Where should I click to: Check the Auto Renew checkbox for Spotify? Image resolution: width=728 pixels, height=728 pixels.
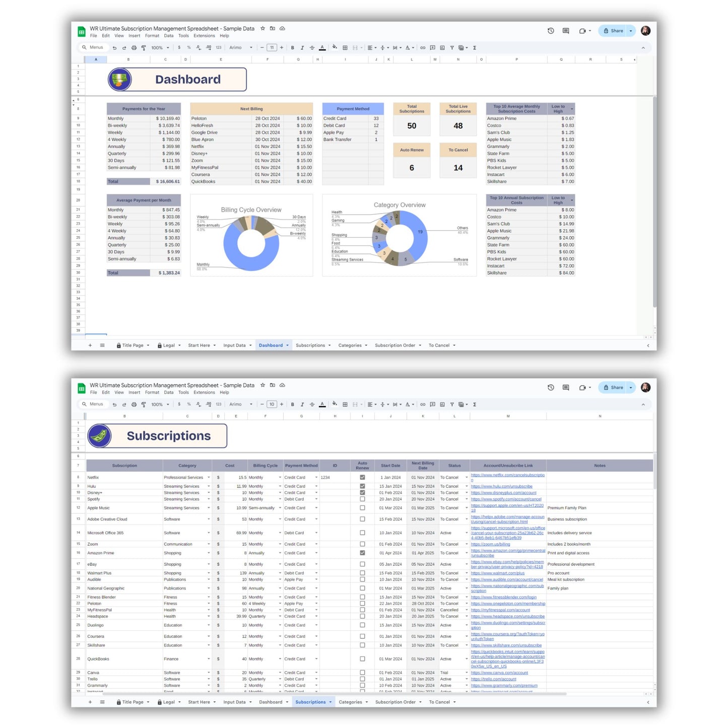362,499
